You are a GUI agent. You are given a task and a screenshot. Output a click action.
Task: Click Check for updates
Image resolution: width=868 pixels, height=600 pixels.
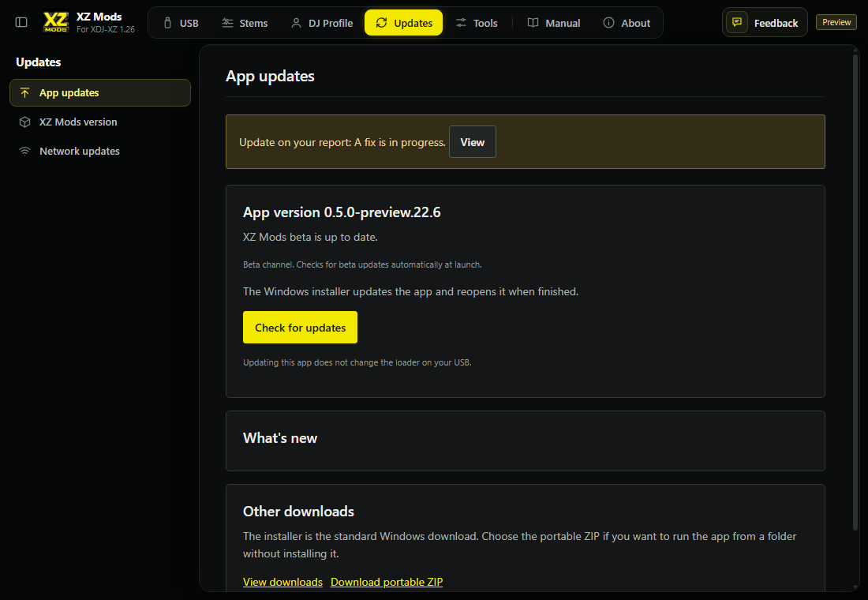(300, 328)
